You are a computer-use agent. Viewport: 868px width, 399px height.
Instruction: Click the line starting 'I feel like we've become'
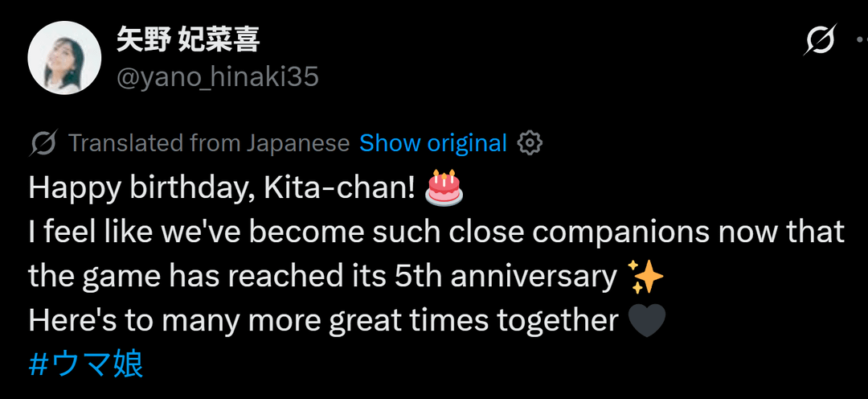coord(436,232)
